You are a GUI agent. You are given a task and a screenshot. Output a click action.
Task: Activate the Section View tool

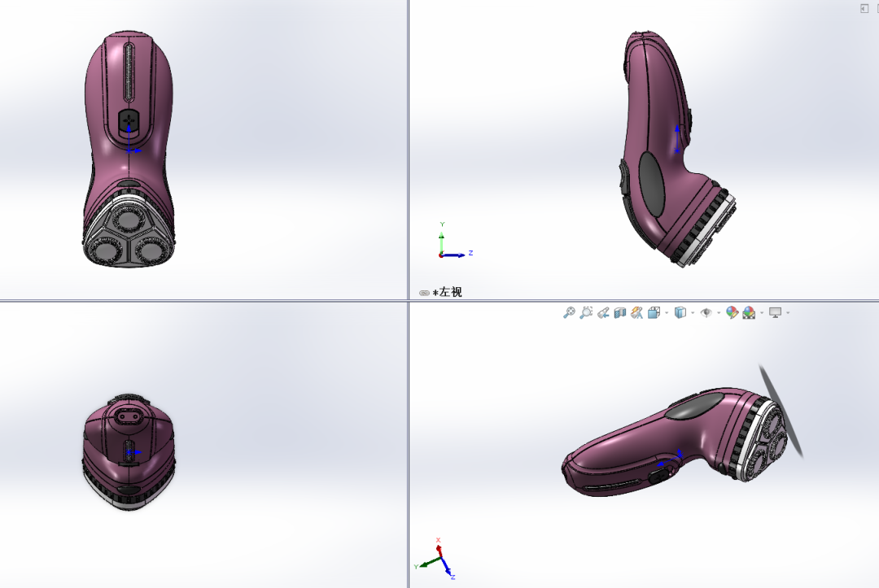(x=620, y=312)
